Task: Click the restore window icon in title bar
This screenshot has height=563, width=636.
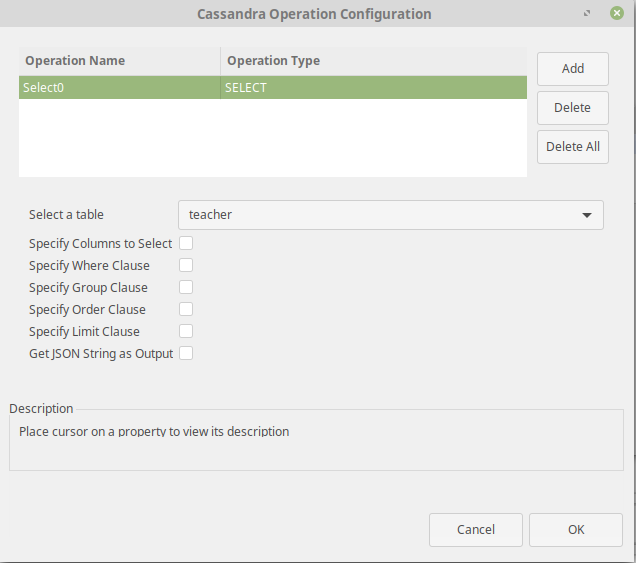Action: pyautogui.click(x=587, y=13)
